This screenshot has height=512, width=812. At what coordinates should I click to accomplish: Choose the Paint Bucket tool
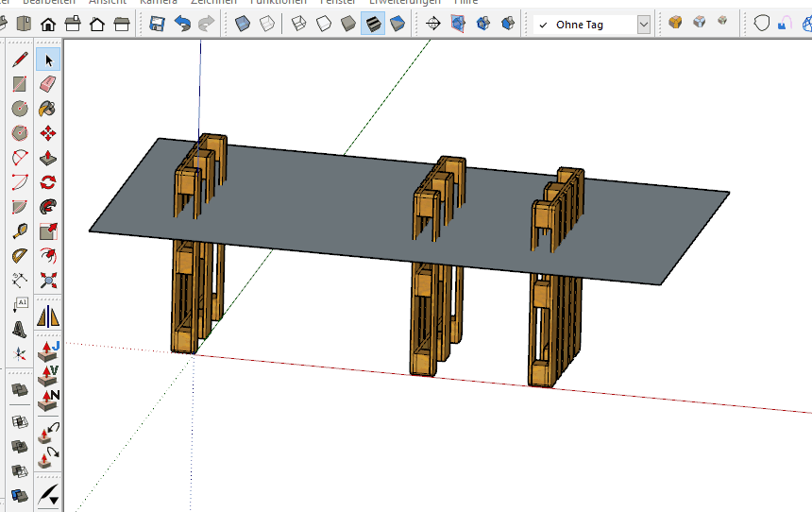pos(48,109)
